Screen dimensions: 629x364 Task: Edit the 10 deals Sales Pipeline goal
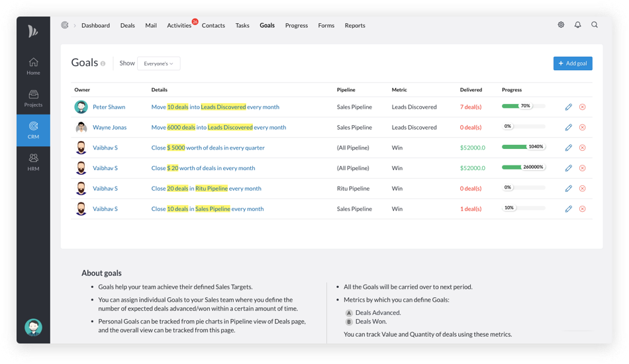[x=569, y=209]
